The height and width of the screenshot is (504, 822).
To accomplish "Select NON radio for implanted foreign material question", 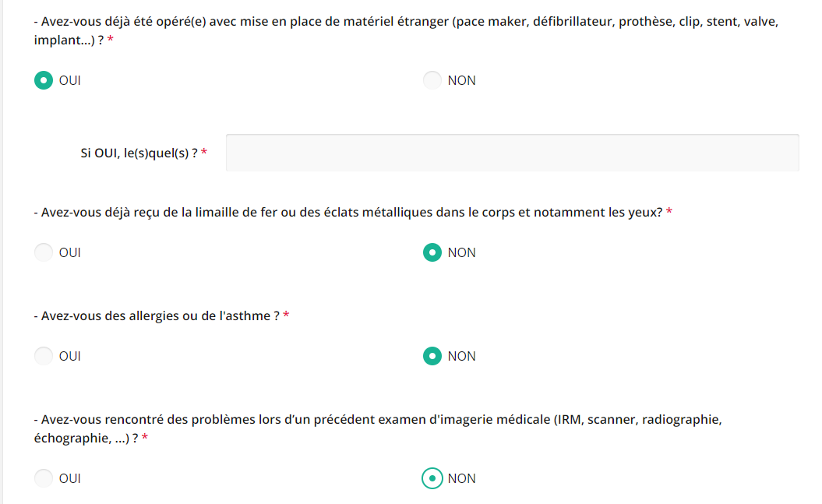I will tap(432, 80).
